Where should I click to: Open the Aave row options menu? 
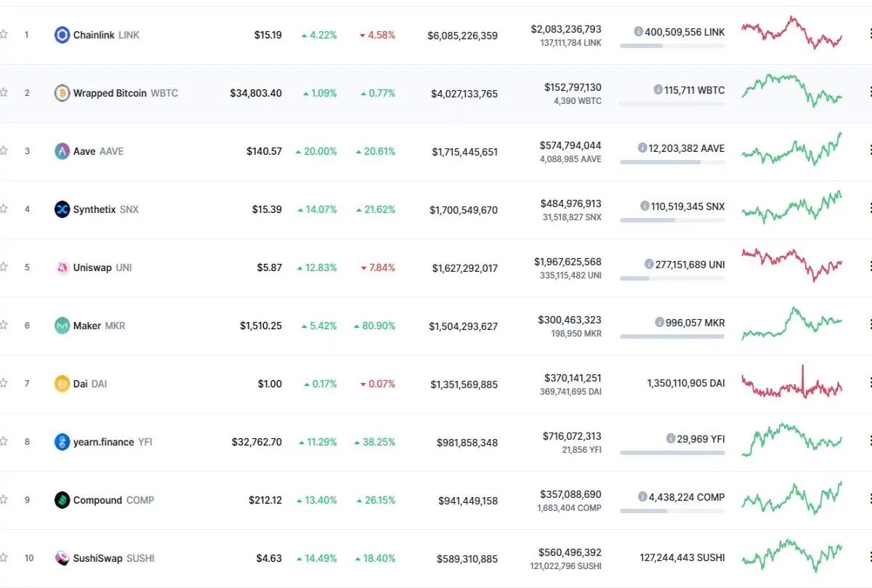click(x=869, y=150)
